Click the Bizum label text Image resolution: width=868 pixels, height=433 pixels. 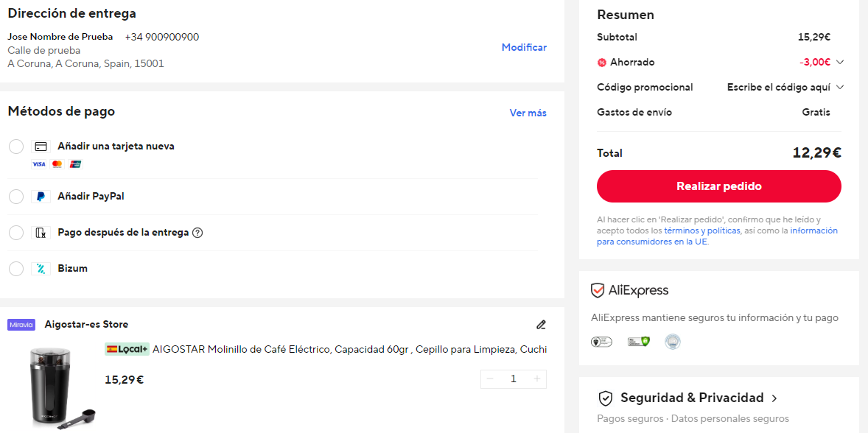point(72,269)
